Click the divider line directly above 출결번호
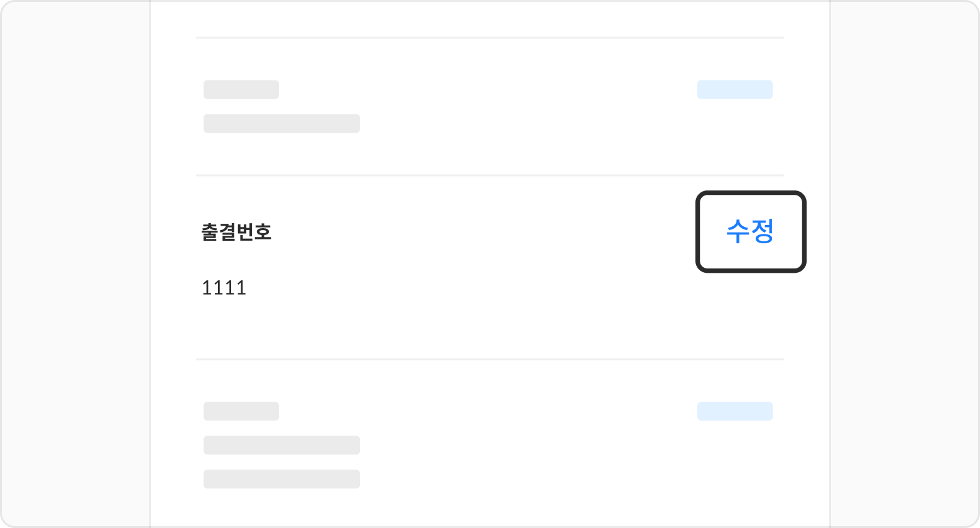This screenshot has width=980, height=528. (490, 175)
